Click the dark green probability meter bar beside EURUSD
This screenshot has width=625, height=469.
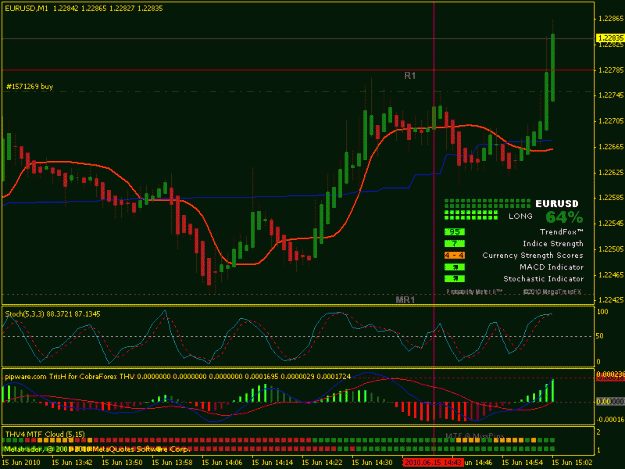point(487,203)
